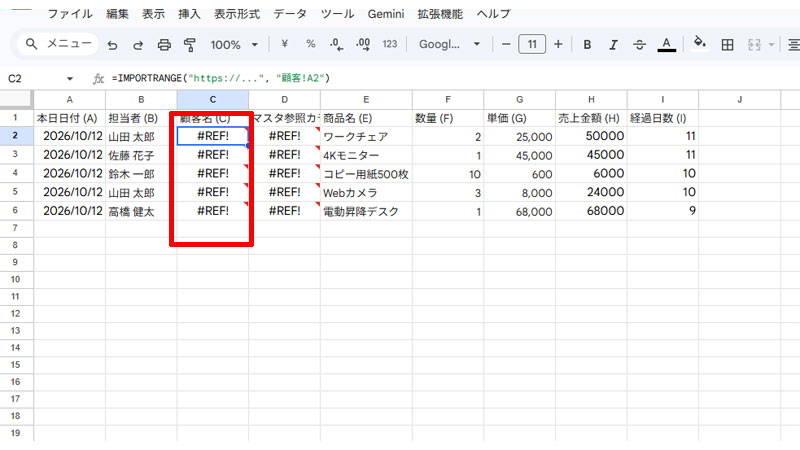Viewport: 800px width, 450px height.
Task: Edit the font size field
Action: (x=532, y=44)
